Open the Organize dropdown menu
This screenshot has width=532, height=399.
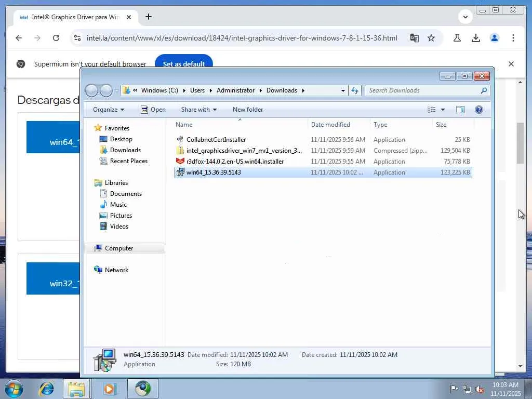click(109, 110)
